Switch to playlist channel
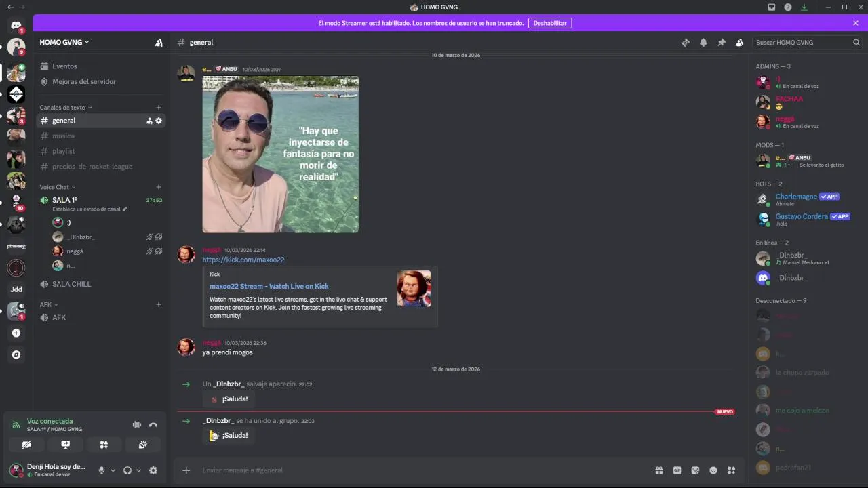This screenshot has width=868, height=488. [x=100, y=151]
